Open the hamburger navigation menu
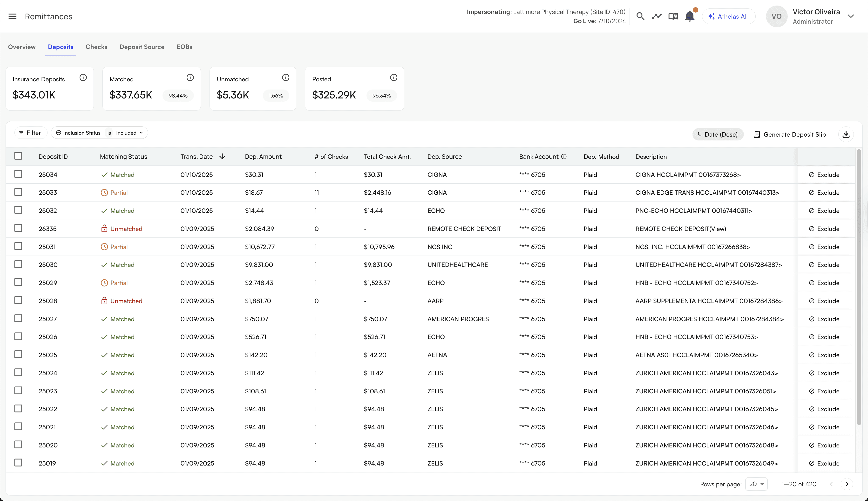The image size is (868, 501). click(x=12, y=16)
